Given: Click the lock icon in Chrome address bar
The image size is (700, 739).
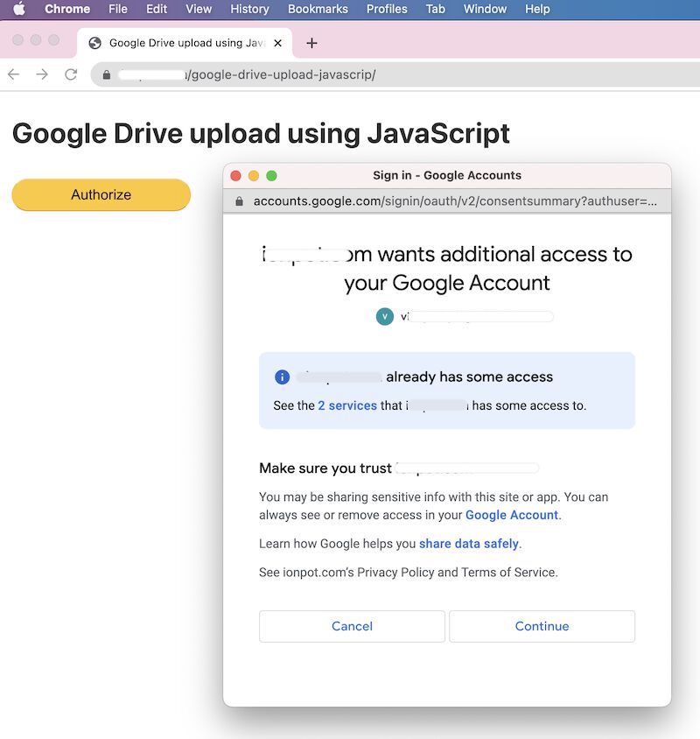Looking at the screenshot, I should point(107,74).
